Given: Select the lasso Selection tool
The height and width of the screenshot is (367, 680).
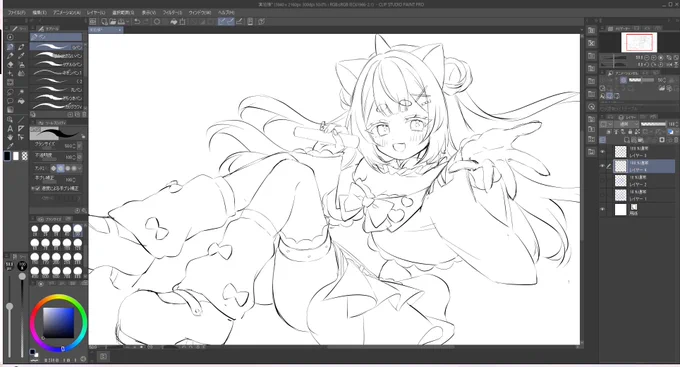Looking at the screenshot, I should pos(10,92).
